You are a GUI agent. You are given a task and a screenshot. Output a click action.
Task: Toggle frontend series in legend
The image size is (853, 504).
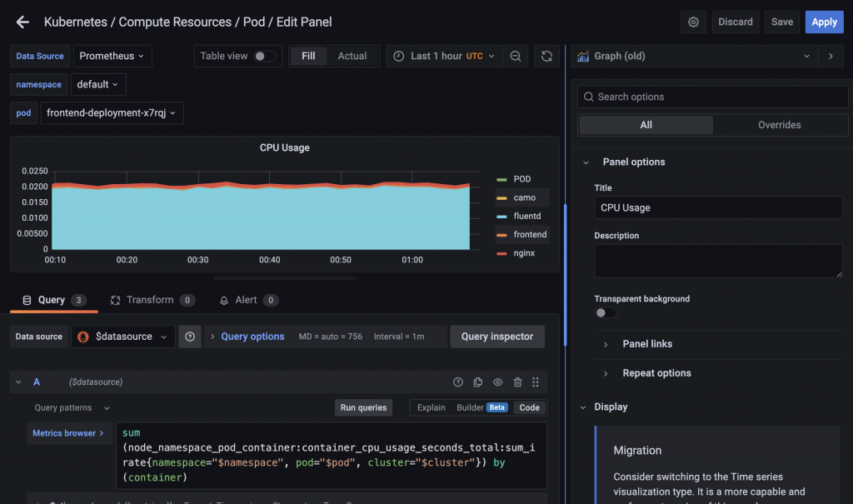click(530, 235)
